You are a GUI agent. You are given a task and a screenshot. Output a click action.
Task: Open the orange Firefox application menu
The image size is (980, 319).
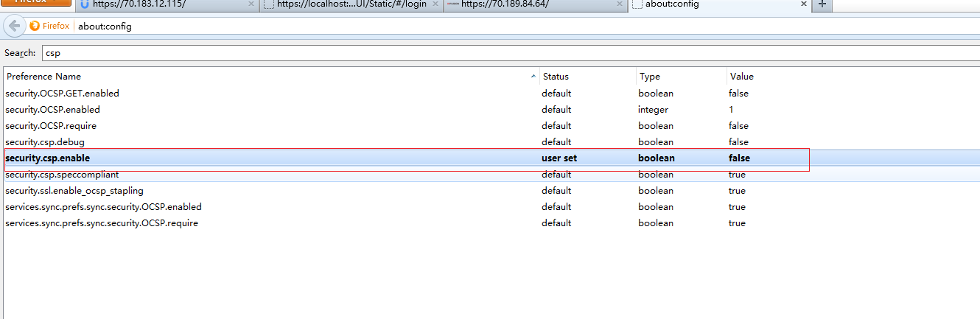(36, 4)
